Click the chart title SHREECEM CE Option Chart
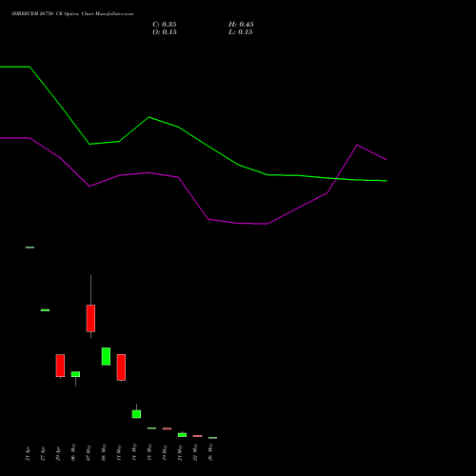The width and height of the screenshot is (476, 476). [x=72, y=14]
